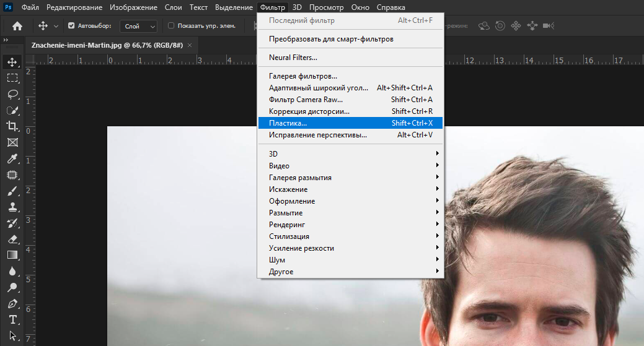Choose Преобразовать для смарт-фильтров
This screenshot has width=644, height=346.
point(350,39)
